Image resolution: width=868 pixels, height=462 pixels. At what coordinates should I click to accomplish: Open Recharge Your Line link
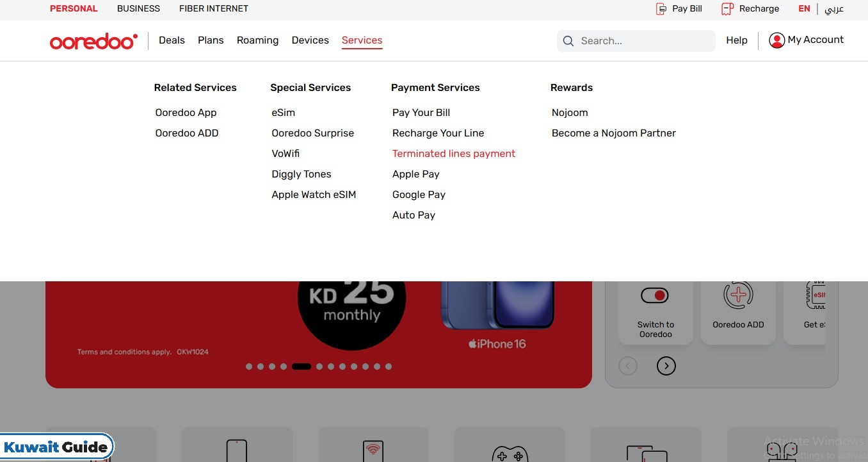coord(438,133)
